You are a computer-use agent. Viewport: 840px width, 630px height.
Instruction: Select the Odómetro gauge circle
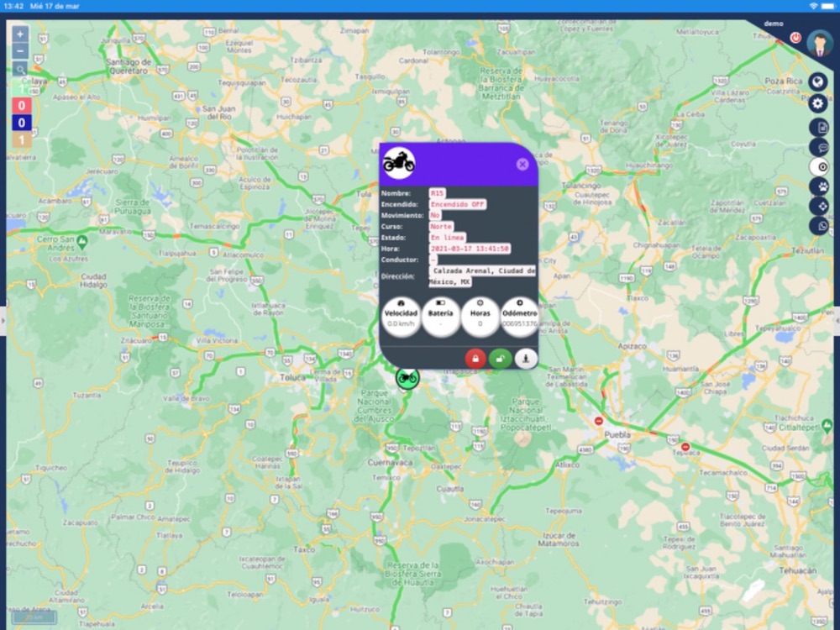[520, 317]
